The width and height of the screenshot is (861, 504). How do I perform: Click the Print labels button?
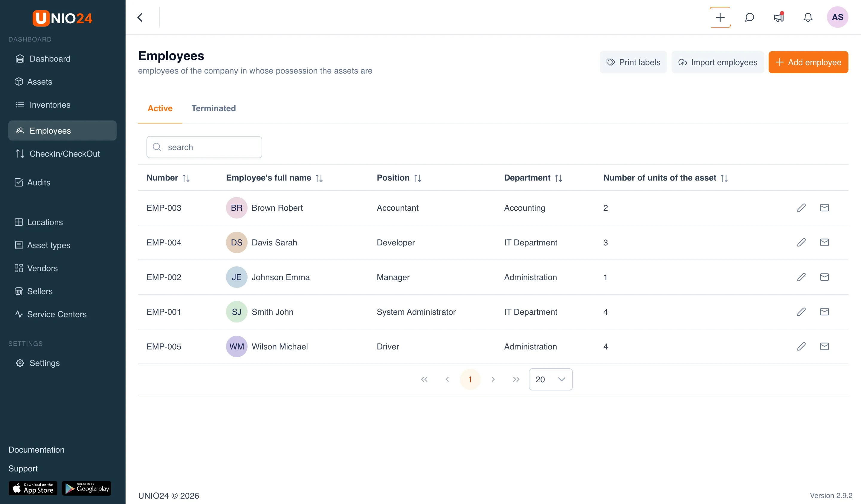633,62
